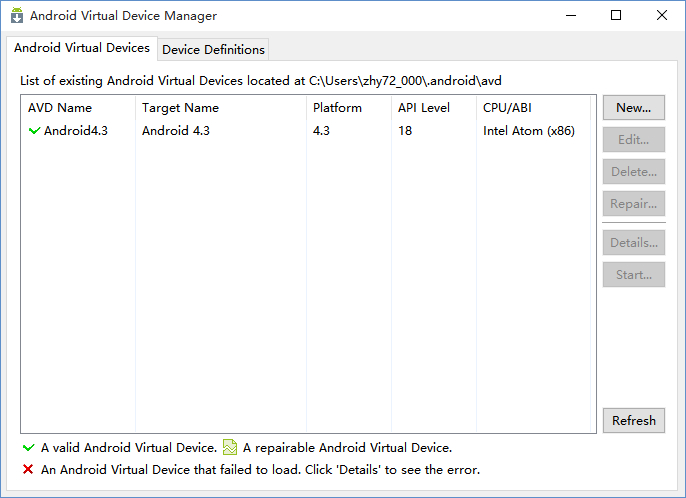The height and width of the screenshot is (498, 686).
Task: Click the Android app icon in title bar
Action: tap(17, 16)
